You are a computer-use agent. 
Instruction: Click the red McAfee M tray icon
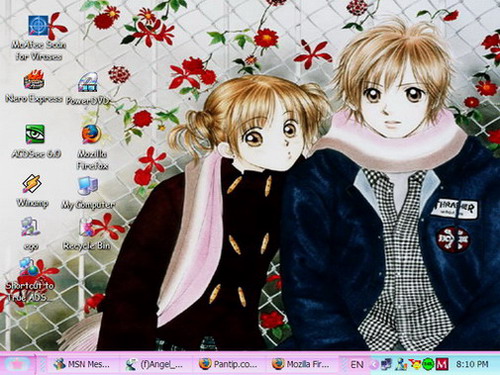click(x=442, y=364)
